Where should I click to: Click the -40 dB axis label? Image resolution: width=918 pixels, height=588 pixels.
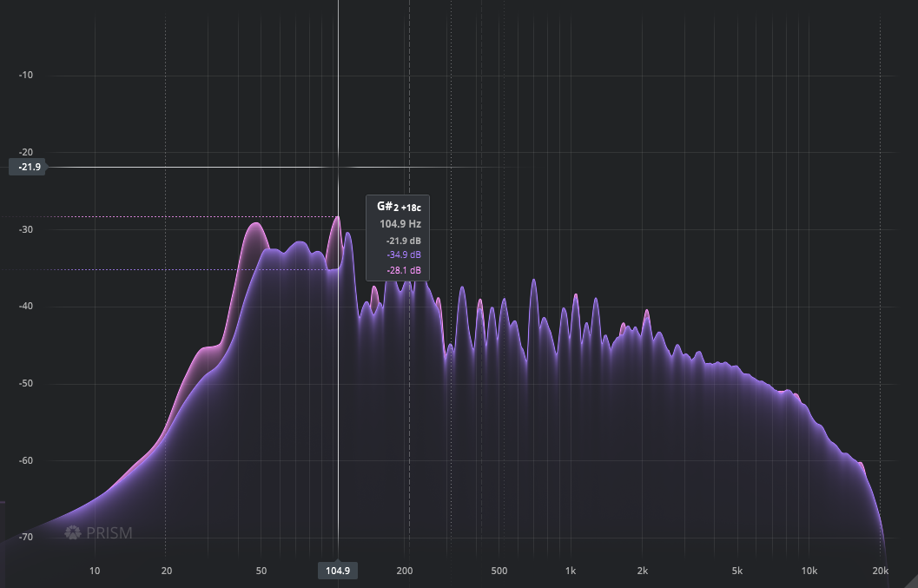click(x=26, y=307)
